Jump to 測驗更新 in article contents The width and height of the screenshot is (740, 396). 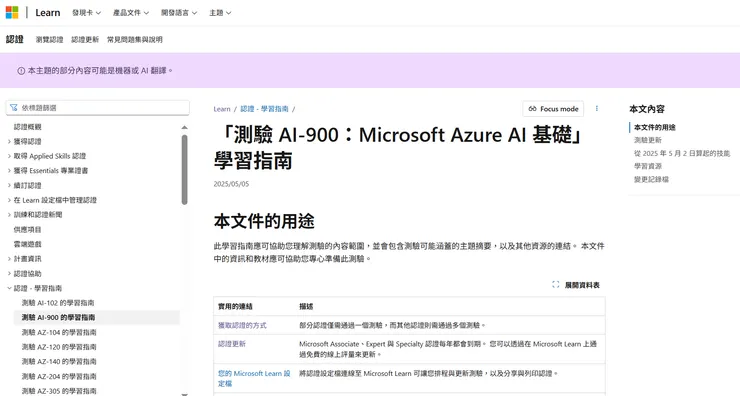[648, 140]
